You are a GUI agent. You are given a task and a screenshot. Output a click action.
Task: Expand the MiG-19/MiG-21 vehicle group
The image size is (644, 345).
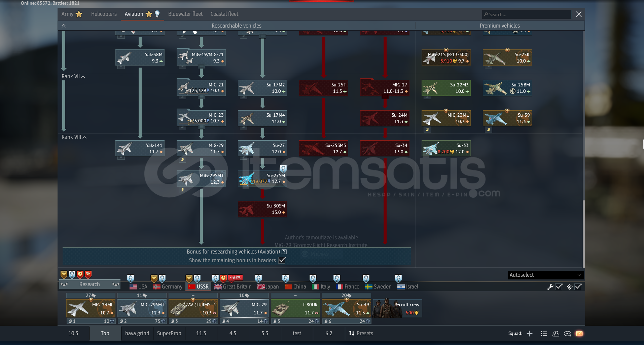click(201, 58)
